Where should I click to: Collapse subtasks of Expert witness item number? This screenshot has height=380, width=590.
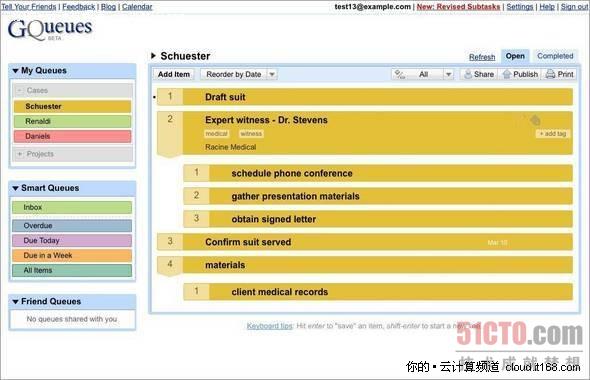tap(170, 133)
